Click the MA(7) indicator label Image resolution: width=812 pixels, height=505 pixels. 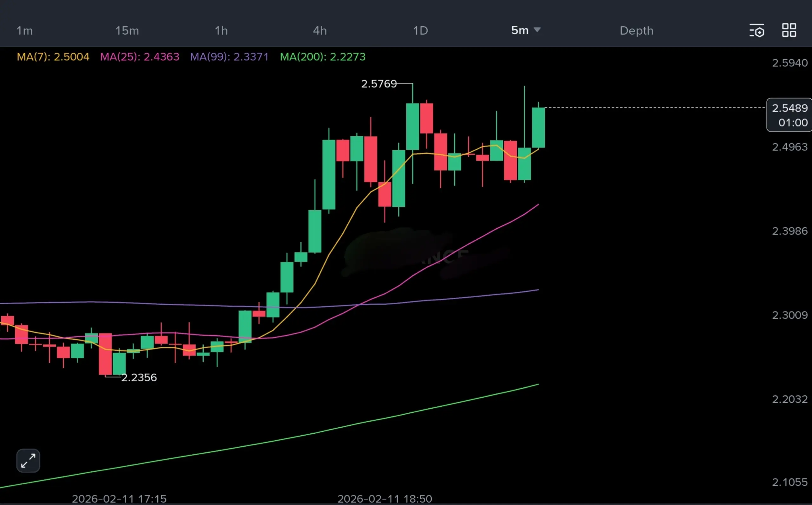[x=53, y=57]
